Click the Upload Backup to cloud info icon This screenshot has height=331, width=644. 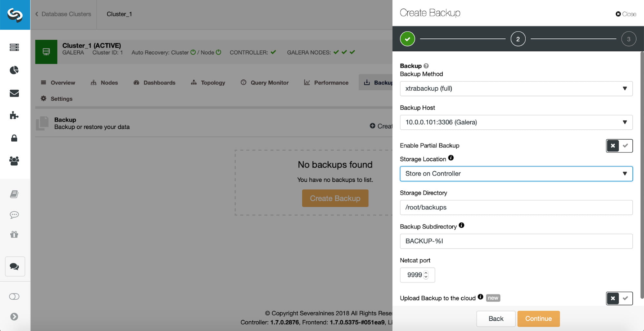[x=480, y=297]
